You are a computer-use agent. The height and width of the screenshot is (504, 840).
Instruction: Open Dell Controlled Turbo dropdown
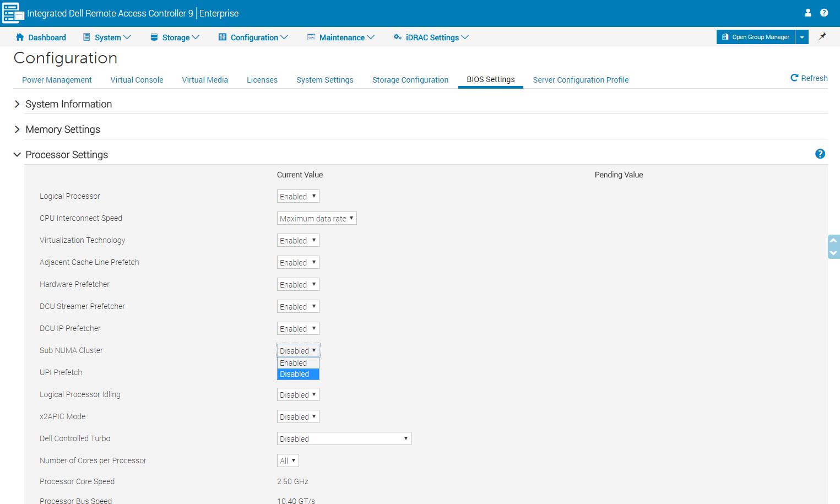344,439
